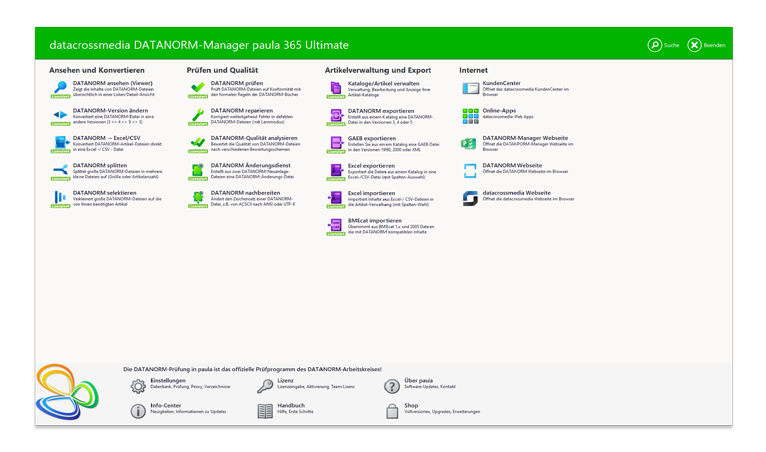Click the 'Kataloge/Artikel verwalten' title text
The image size is (766, 452).
click(383, 84)
